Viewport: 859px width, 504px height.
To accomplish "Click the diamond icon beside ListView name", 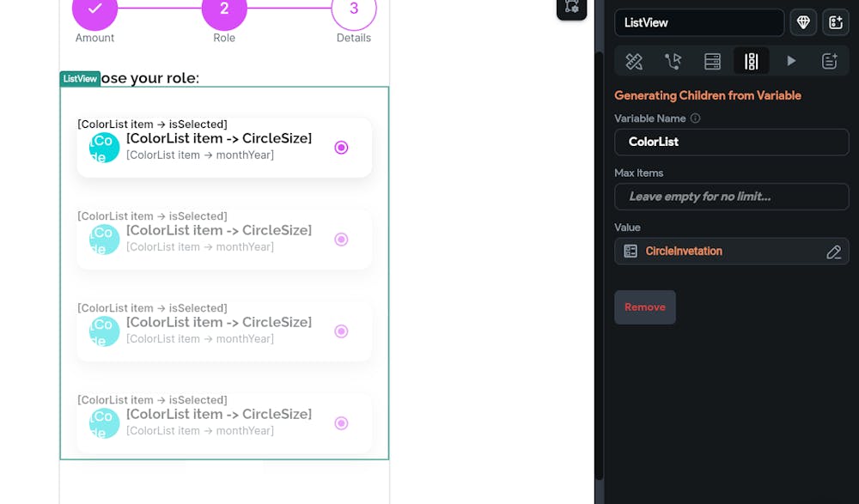I will click(x=803, y=22).
